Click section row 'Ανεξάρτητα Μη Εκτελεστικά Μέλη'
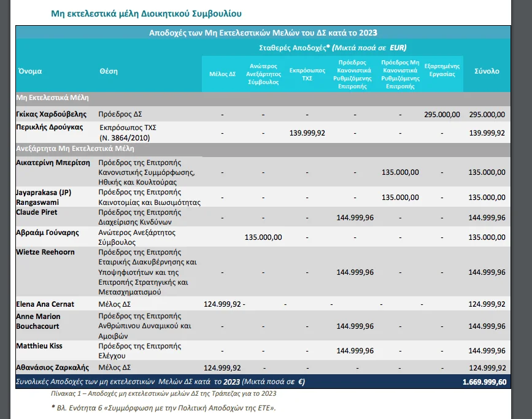This screenshot has width=532, height=419. coord(263,148)
